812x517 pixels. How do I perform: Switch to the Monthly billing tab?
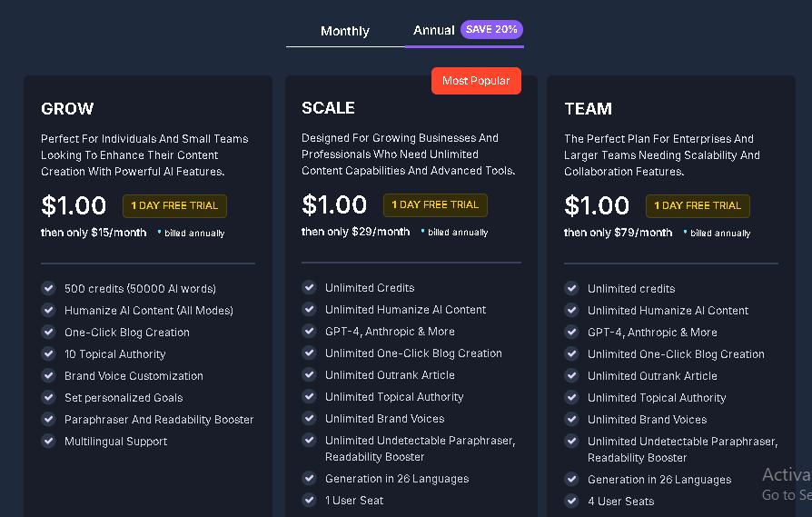345,31
